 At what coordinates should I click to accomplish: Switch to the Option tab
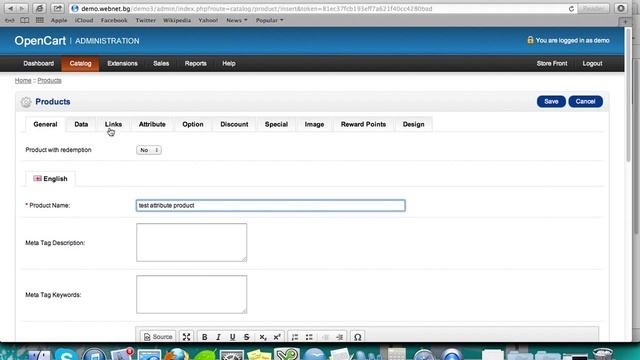pyautogui.click(x=193, y=124)
